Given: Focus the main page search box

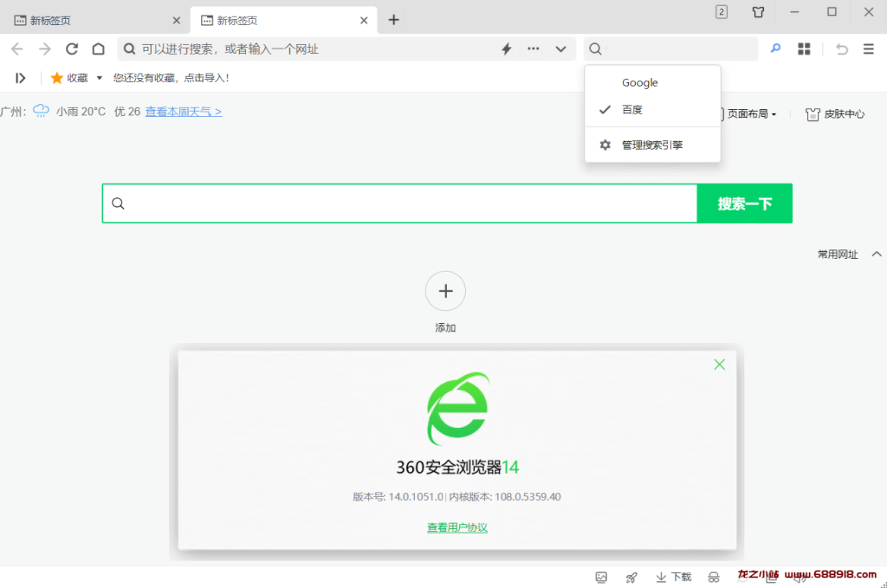Looking at the screenshot, I should pyautogui.click(x=399, y=204).
